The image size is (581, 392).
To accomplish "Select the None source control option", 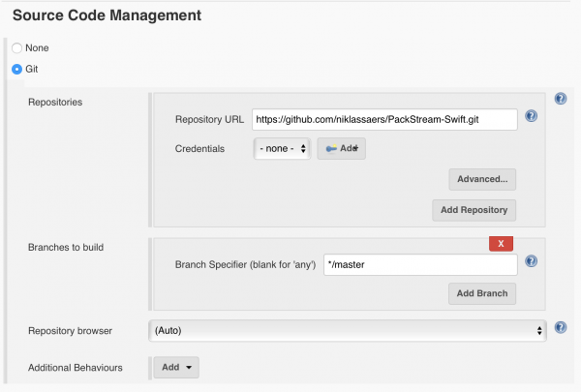I will click(16, 47).
